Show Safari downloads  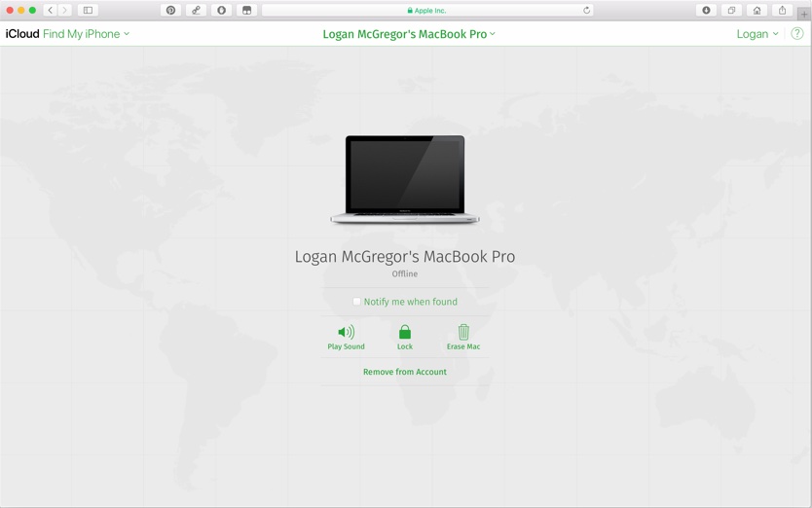pyautogui.click(x=706, y=10)
